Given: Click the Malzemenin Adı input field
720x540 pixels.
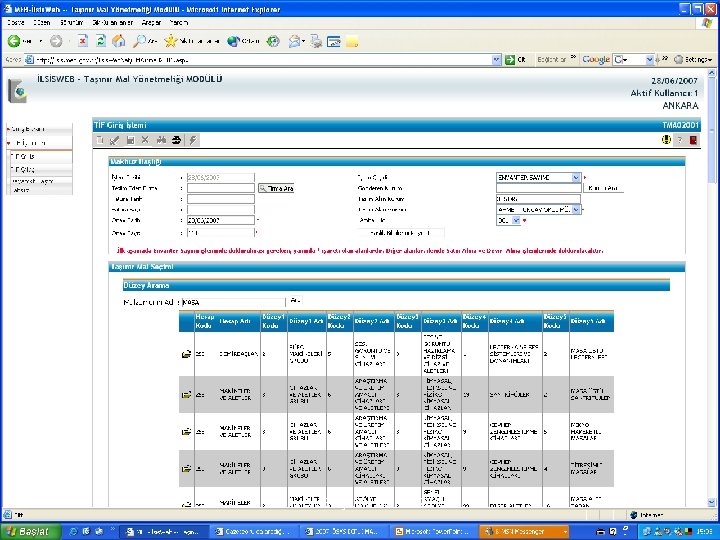Looking at the screenshot, I should pyautogui.click(x=234, y=303).
